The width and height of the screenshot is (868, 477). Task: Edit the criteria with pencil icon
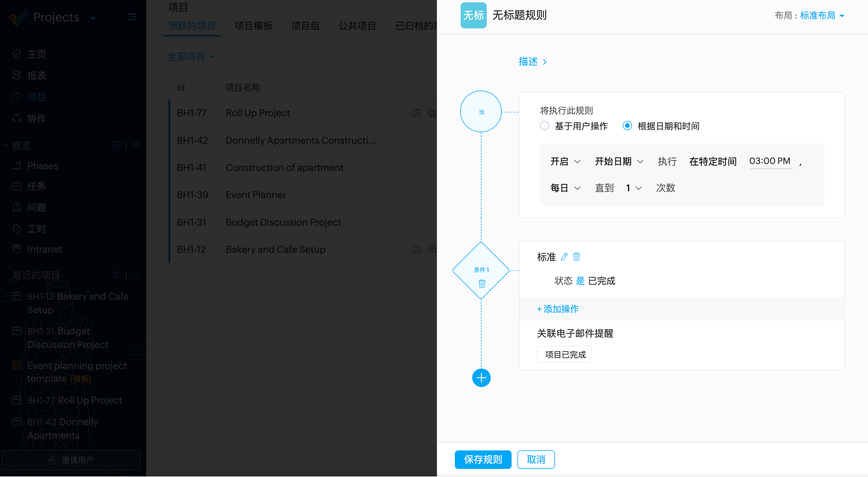point(564,257)
